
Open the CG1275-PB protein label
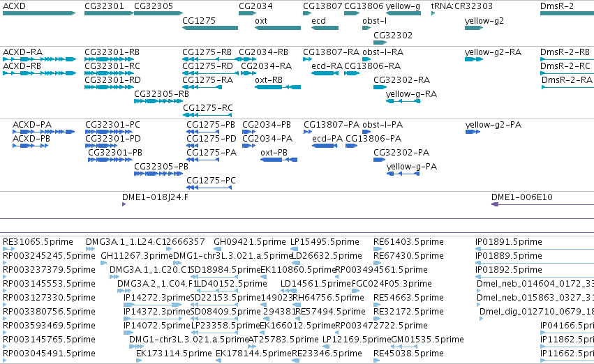(211, 125)
